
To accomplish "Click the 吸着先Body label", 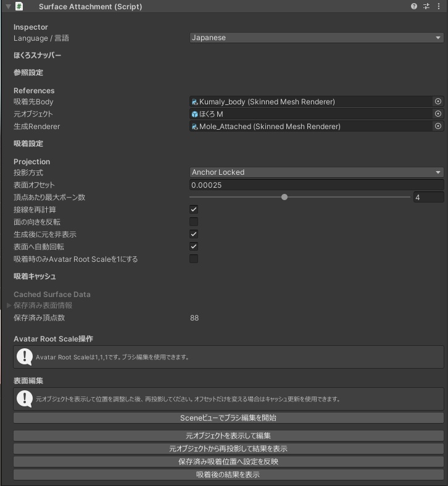I will click(x=33, y=102).
